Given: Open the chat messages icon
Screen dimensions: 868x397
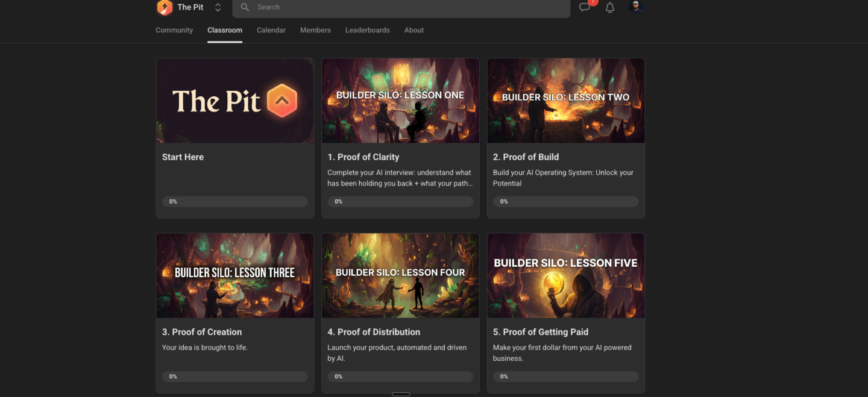Looking at the screenshot, I should (585, 7).
